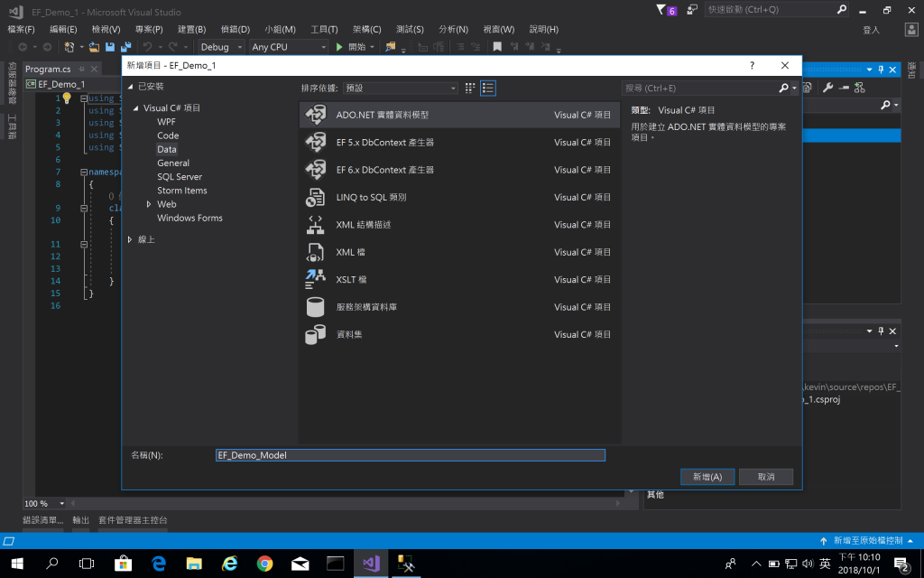Image resolution: width=924 pixels, height=578 pixels.
Task: Select EF 6.x DbContext 產生器 item
Action: pos(459,170)
